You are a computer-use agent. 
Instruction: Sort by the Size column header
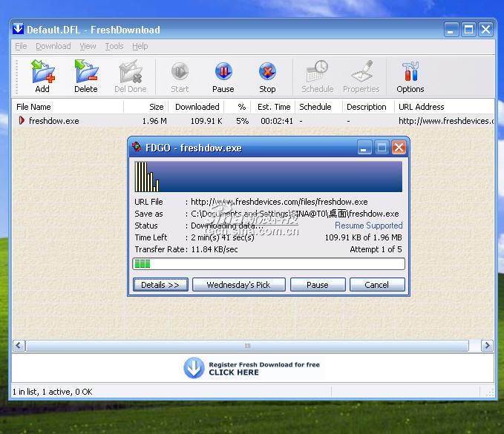pos(145,107)
